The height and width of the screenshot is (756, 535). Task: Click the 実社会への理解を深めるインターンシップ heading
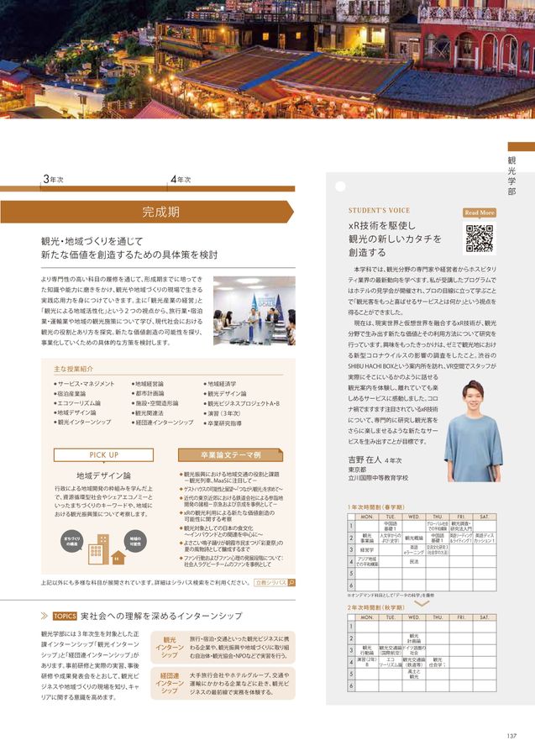click(161, 617)
